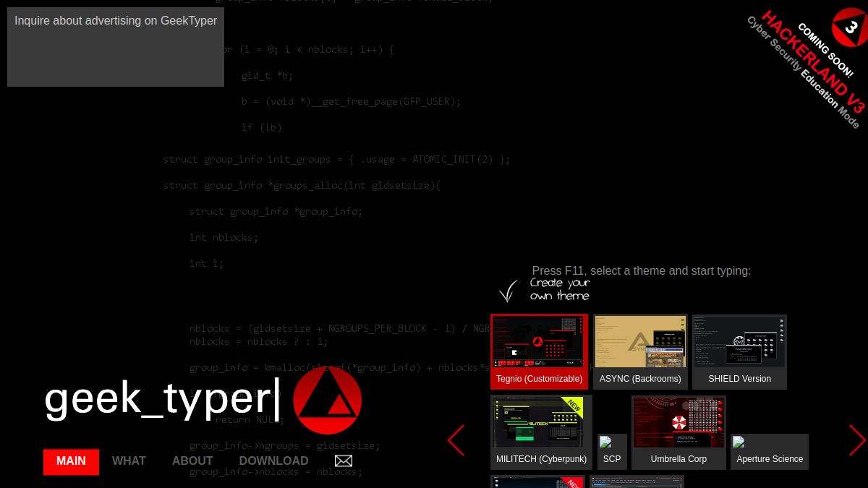
Task: Click the mail envelope icon
Action: tap(344, 461)
